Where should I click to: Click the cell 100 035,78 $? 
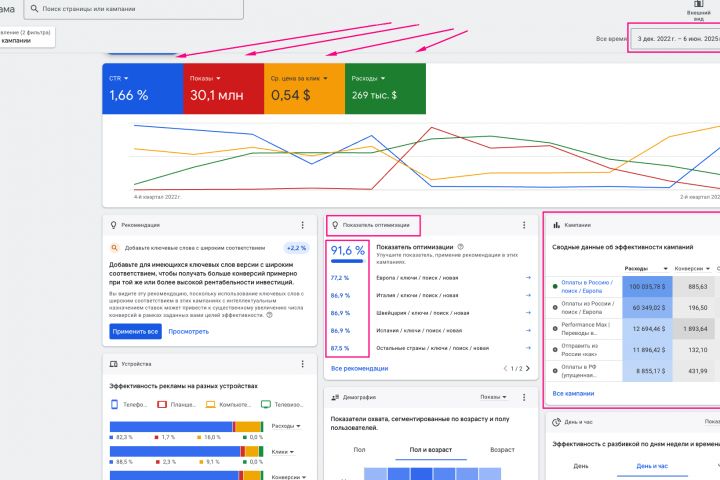click(647, 286)
